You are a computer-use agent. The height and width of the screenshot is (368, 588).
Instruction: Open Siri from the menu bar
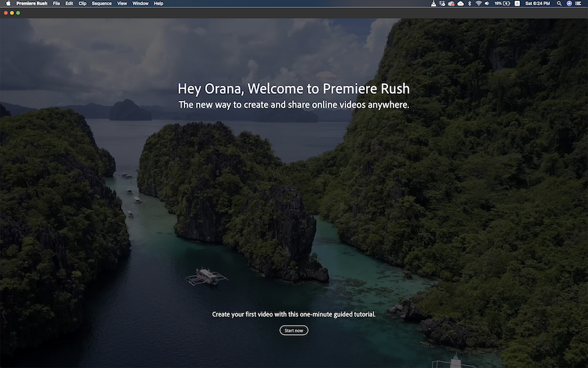point(569,3)
